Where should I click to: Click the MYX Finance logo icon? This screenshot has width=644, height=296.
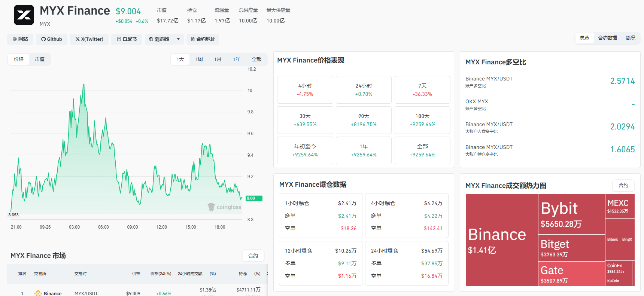24,15
